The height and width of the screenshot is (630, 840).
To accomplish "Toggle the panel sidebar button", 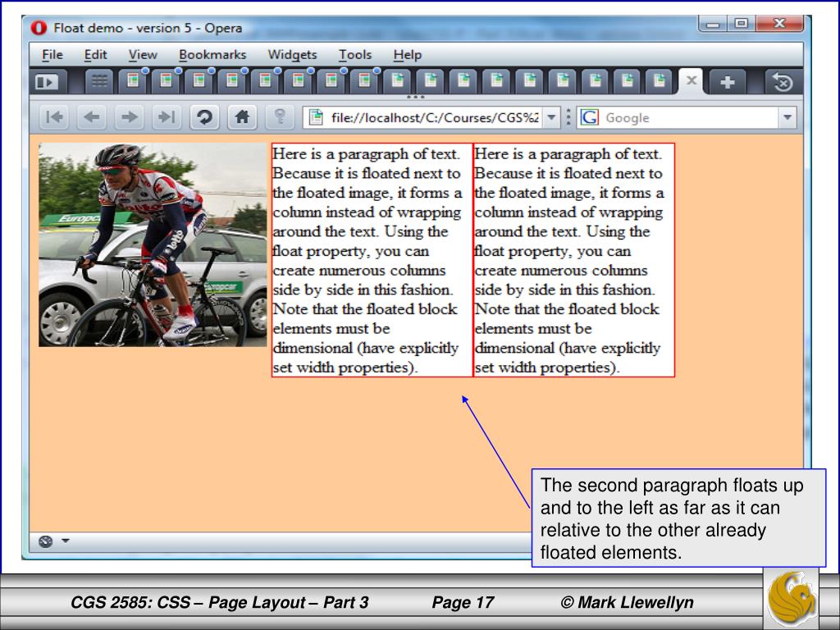I will (47, 82).
